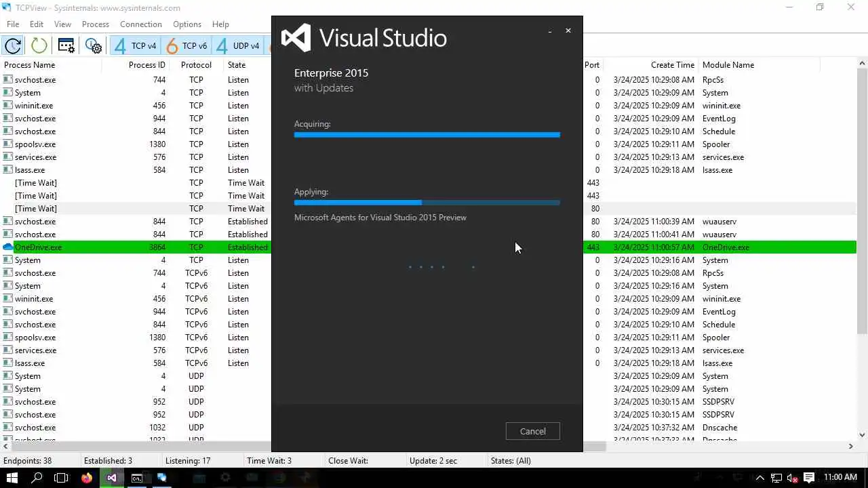
Task: Open the Action Center notifications icon
Action: (x=808, y=478)
